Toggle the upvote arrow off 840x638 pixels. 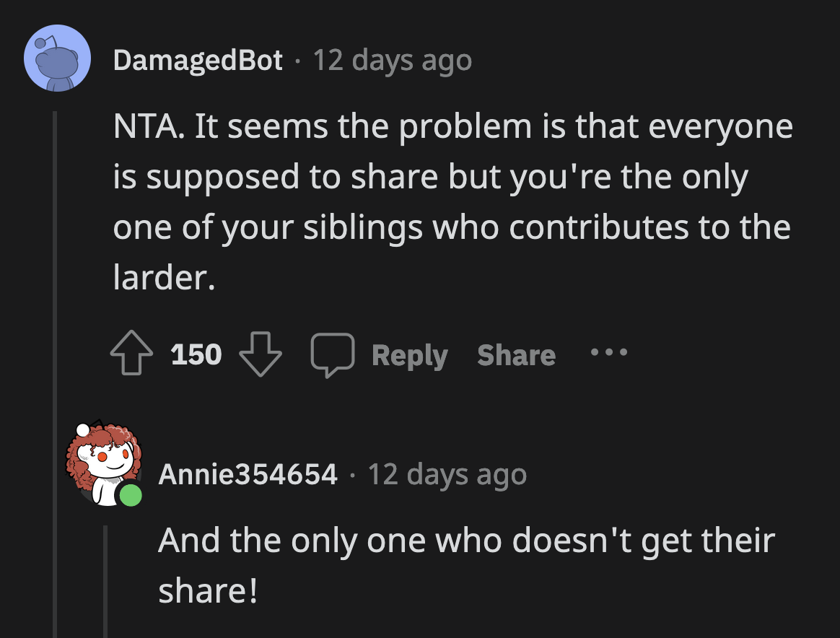click(132, 353)
